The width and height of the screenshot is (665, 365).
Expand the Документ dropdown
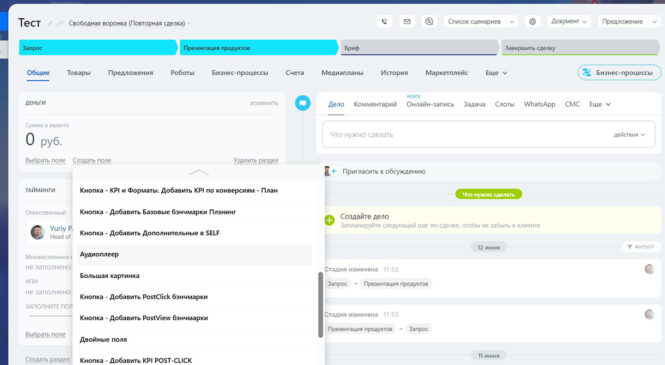569,21
